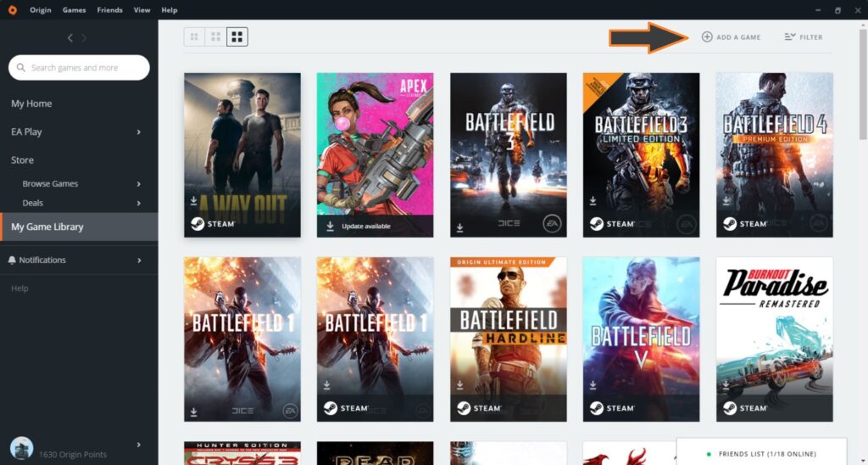
Task: Expand the Browse Games submenu chevron
Action: point(139,184)
